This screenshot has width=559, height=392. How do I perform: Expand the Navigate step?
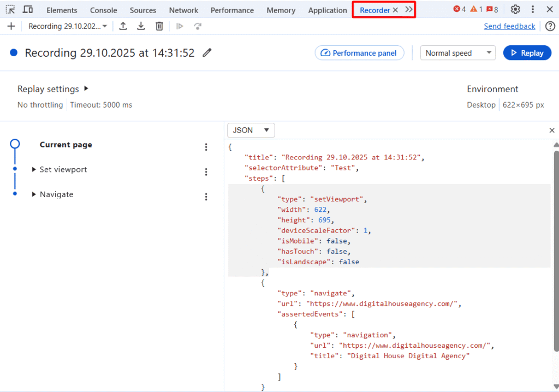click(35, 194)
